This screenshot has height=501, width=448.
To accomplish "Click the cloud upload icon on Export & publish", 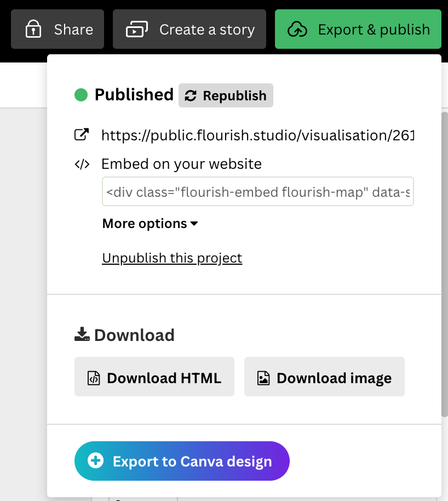I will (x=297, y=30).
